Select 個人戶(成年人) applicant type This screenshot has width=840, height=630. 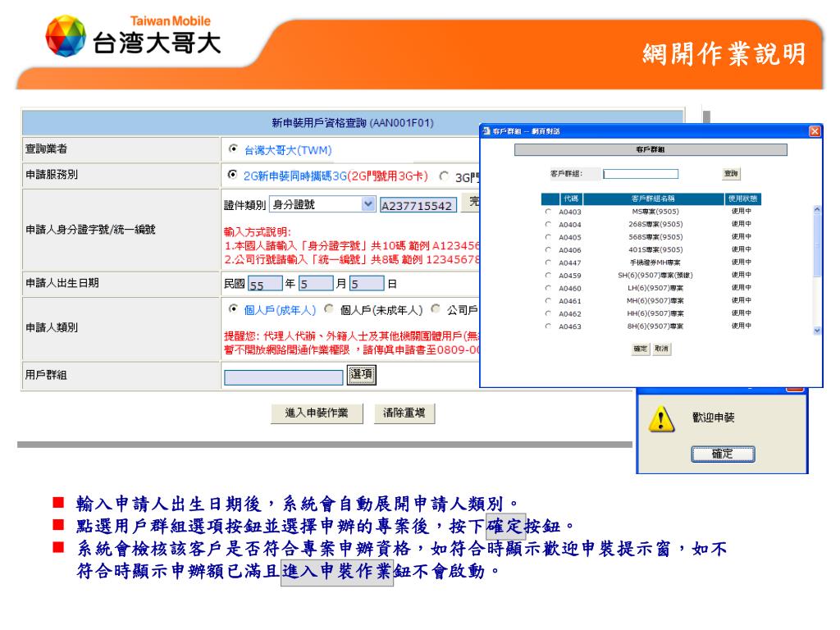pyautogui.click(x=233, y=308)
